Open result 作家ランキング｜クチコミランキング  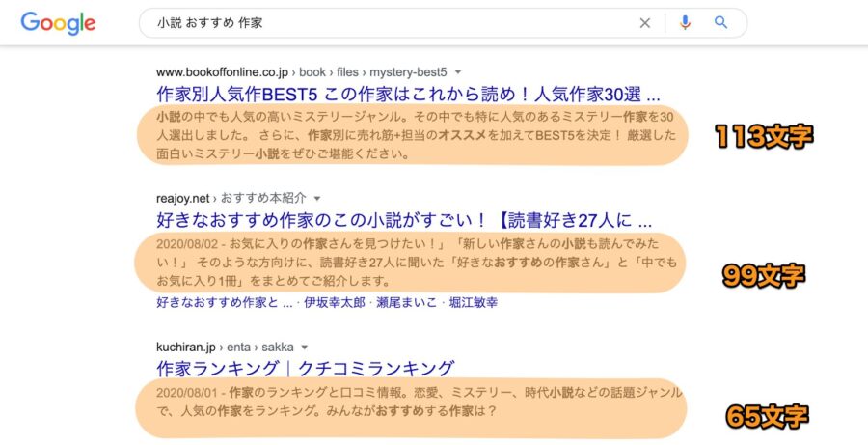point(305,368)
